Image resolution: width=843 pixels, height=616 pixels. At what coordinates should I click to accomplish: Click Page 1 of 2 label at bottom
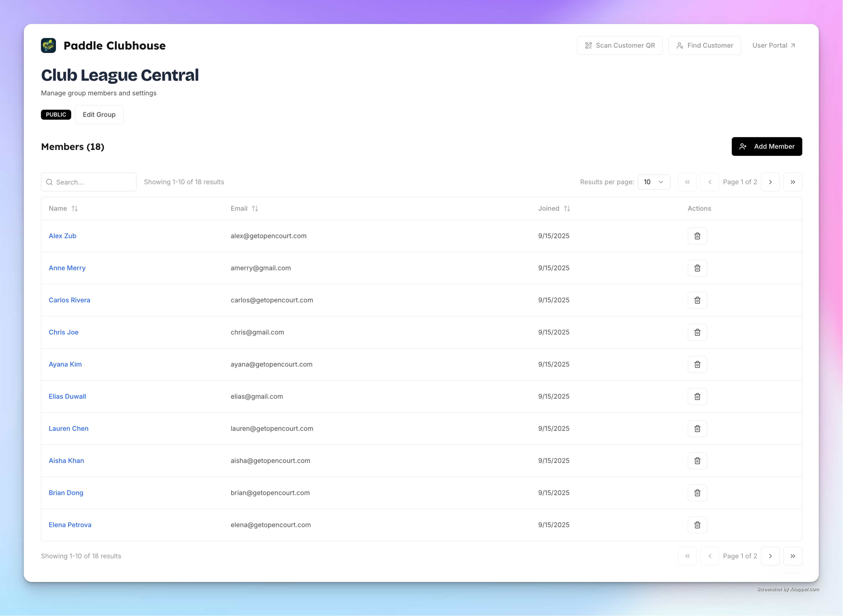740,556
